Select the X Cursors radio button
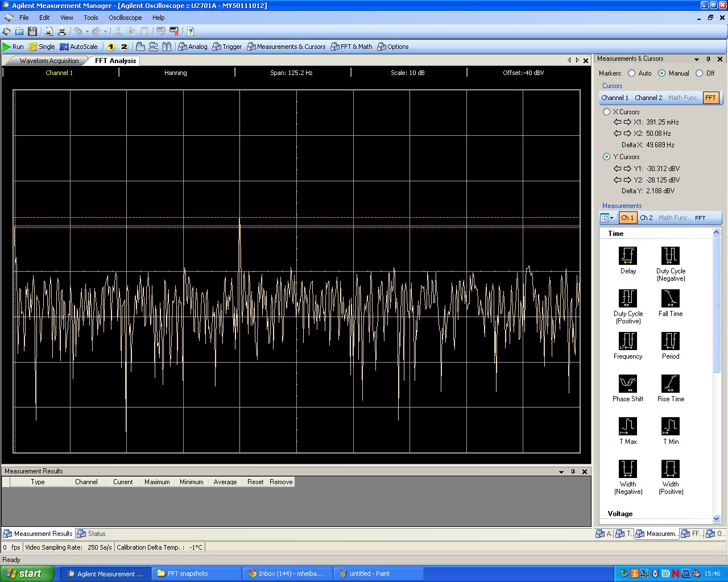 click(x=606, y=112)
